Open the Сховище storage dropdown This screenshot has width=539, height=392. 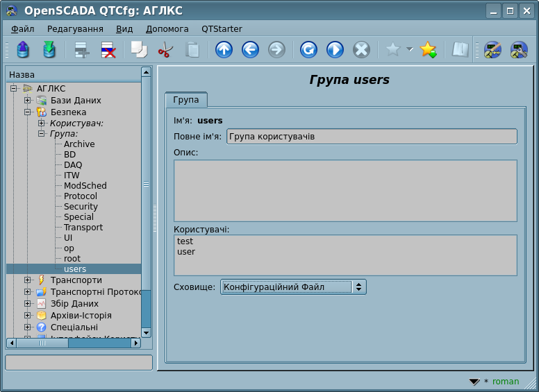[x=293, y=287]
